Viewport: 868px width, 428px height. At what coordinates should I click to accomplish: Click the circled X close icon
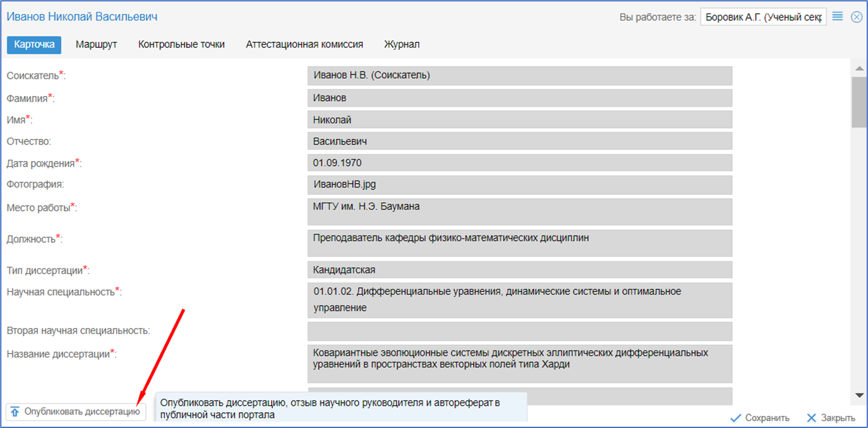click(x=857, y=17)
